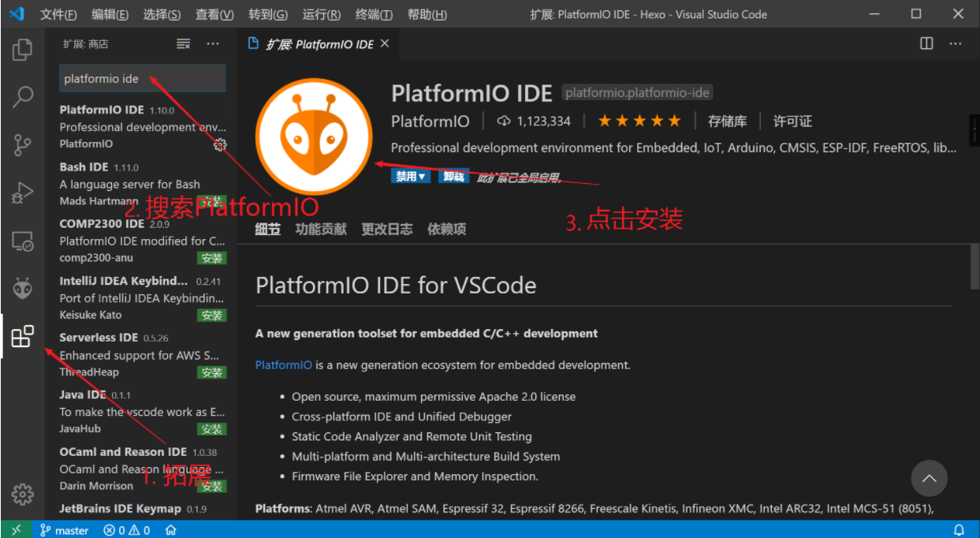
Task: Open the Run and Debug view
Action: [x=23, y=192]
